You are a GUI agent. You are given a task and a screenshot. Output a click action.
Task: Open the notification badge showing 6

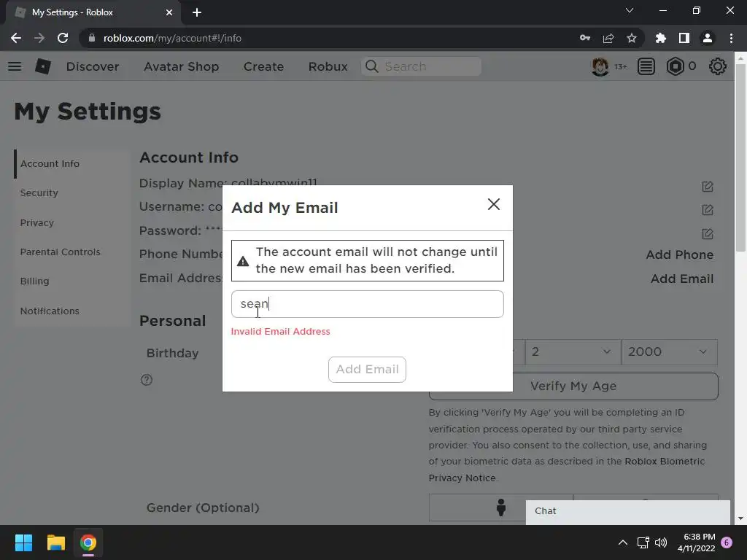pos(727,542)
